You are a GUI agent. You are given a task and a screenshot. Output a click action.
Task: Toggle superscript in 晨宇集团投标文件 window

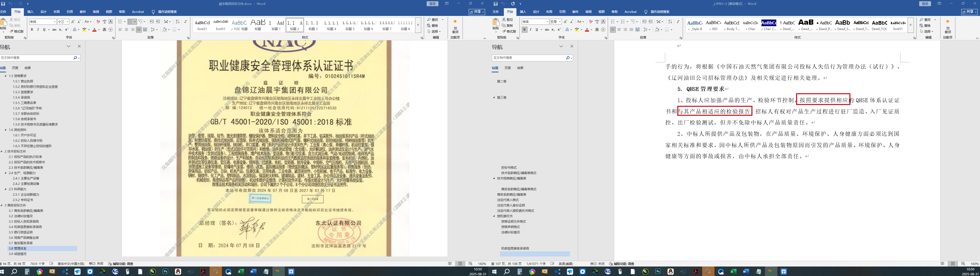pyautogui.click(x=67, y=30)
